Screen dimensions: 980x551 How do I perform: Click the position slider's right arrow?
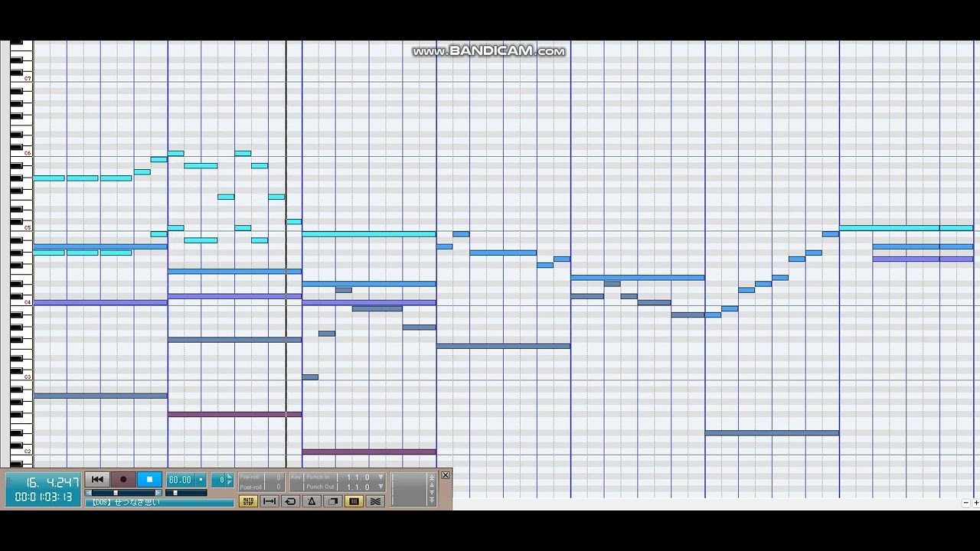click(158, 493)
